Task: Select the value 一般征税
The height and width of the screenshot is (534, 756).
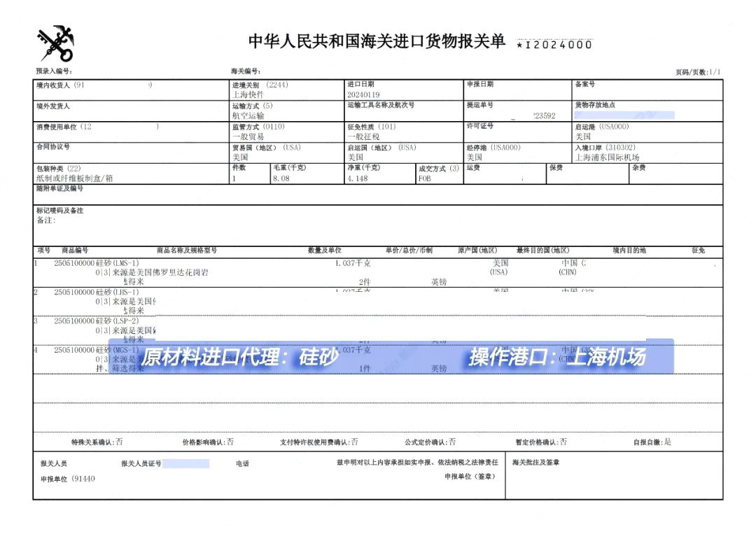Action: tap(363, 136)
